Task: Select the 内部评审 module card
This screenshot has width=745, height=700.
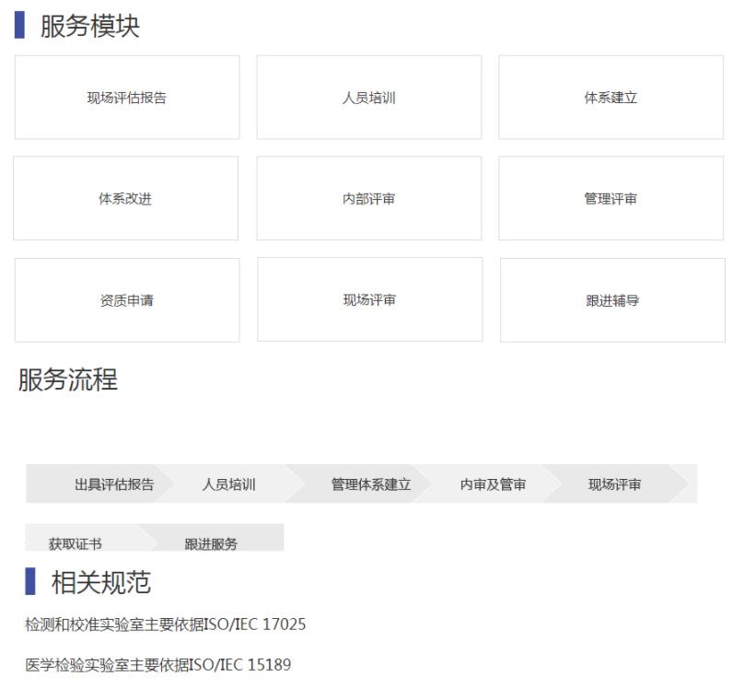Action: 368,199
